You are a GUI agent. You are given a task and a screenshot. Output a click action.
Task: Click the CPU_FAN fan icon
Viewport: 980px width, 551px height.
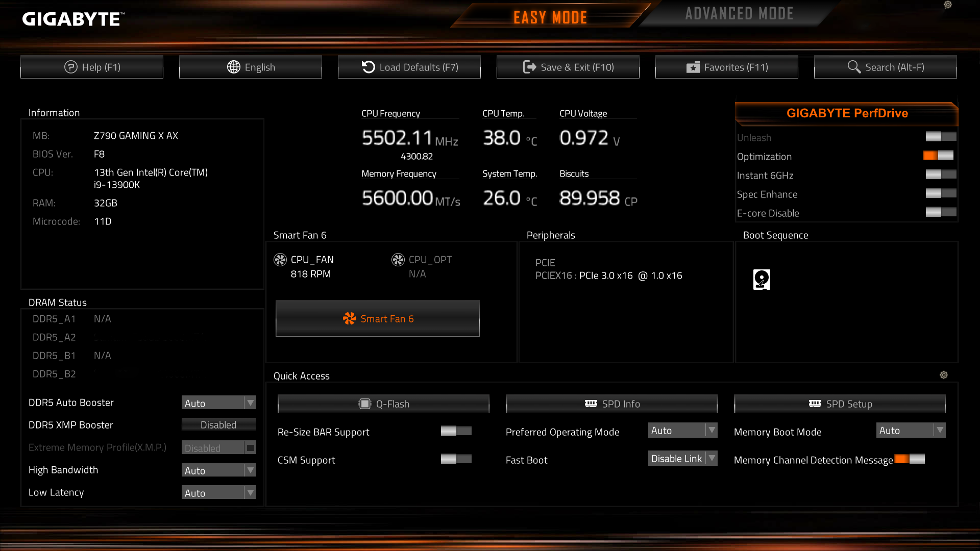tap(280, 259)
